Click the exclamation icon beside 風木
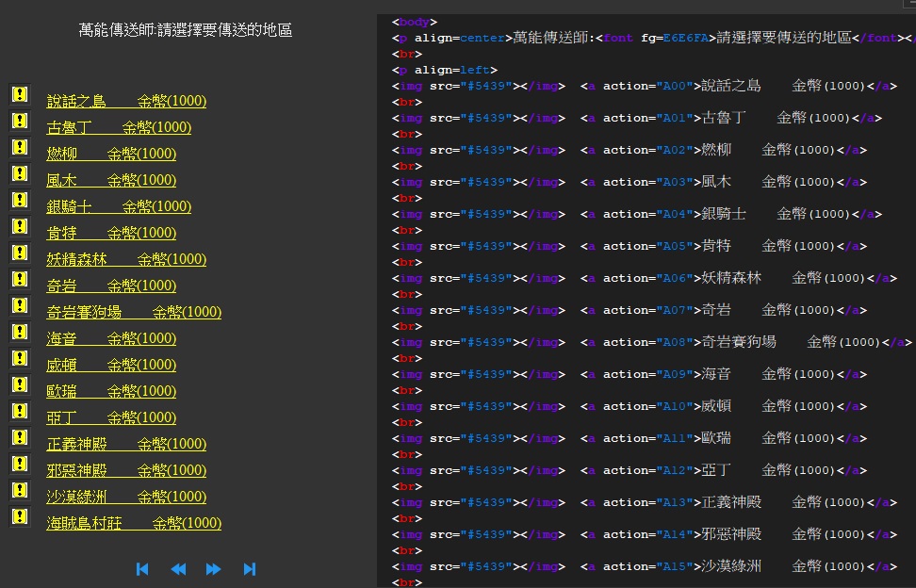The image size is (916, 588). (x=20, y=173)
